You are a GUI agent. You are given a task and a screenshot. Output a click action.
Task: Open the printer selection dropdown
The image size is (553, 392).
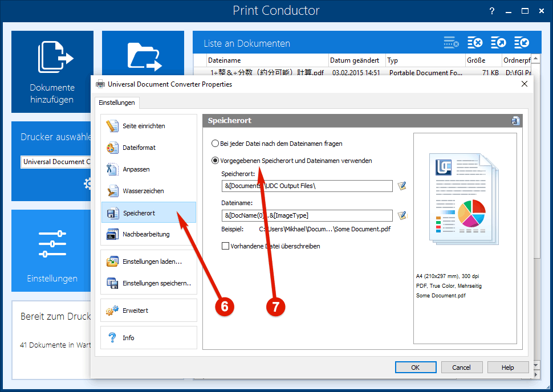[x=56, y=162]
